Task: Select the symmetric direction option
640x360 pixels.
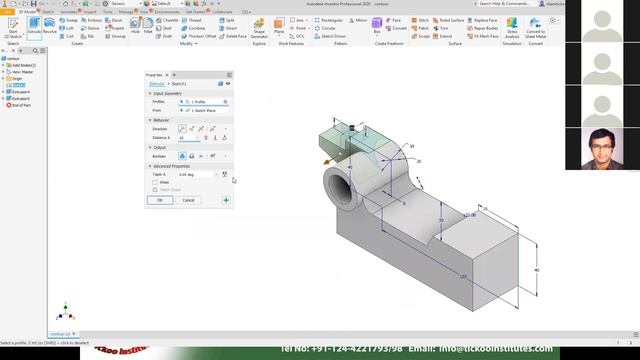Action: tap(201, 129)
